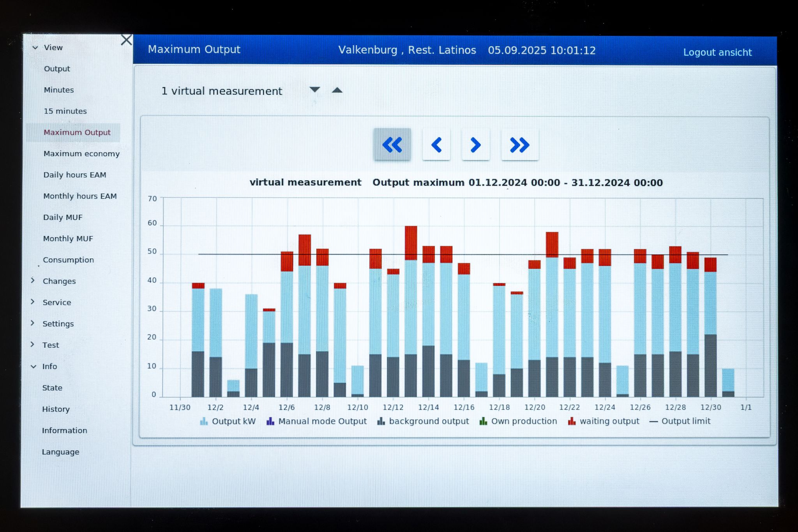Open the Daily MUF view
The image size is (798, 532).
(x=63, y=217)
